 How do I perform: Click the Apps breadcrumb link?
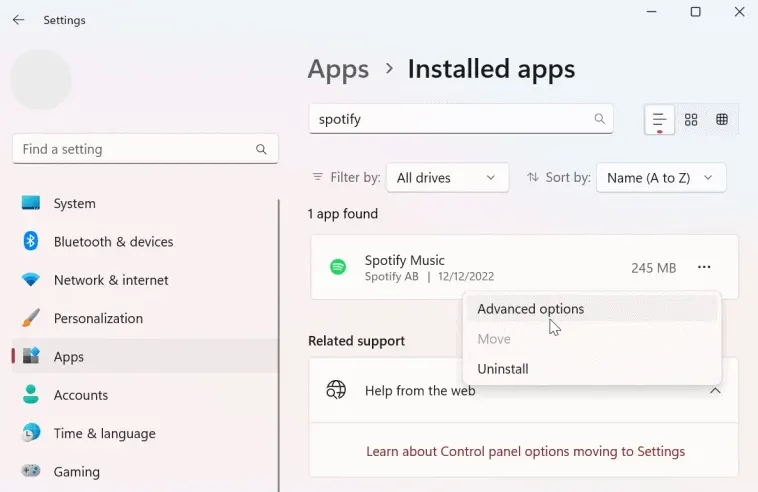point(338,69)
